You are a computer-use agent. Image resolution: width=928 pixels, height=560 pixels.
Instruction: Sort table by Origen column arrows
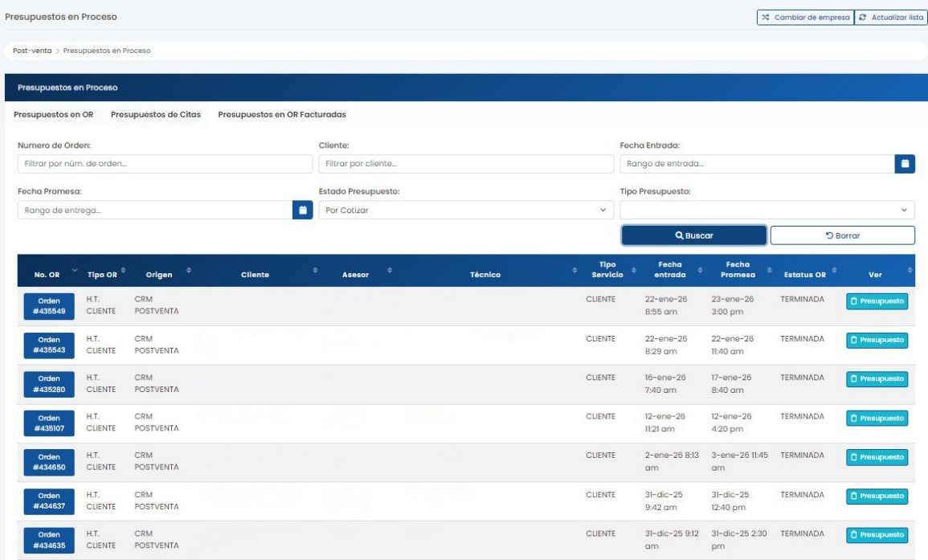click(x=188, y=271)
